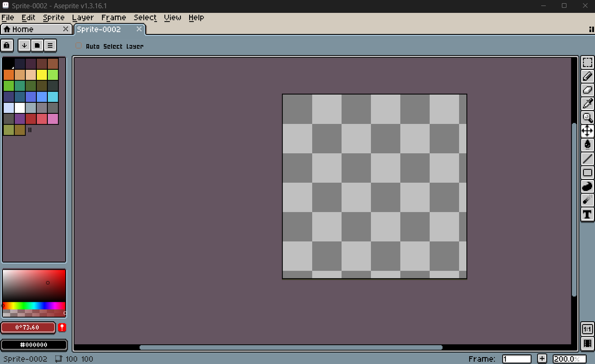This screenshot has height=364, width=595.
Task: Select the Text tool
Action: pos(588,214)
